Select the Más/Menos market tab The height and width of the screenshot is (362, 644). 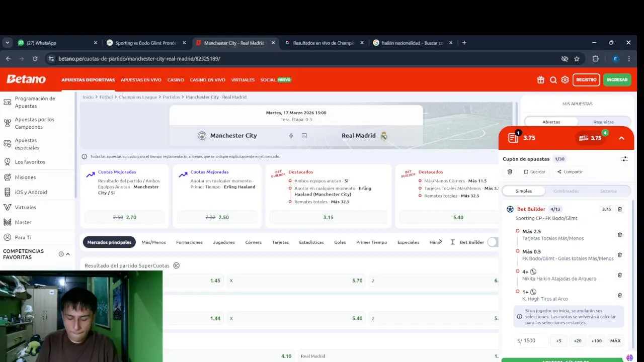click(153, 242)
